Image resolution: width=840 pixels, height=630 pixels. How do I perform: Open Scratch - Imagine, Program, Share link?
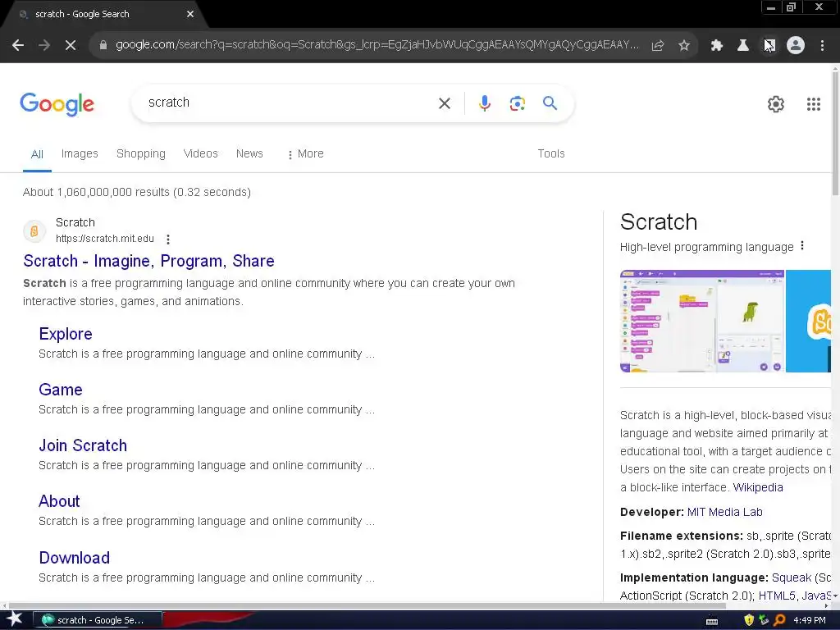pos(148,261)
